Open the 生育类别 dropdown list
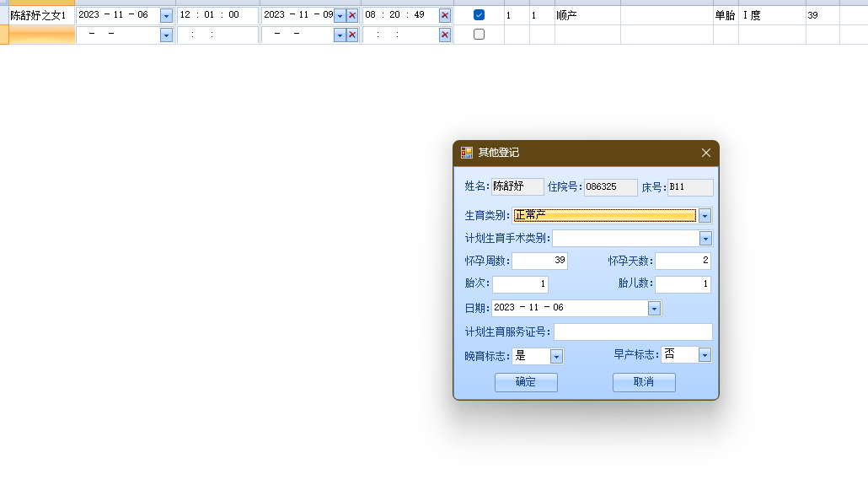 click(705, 215)
